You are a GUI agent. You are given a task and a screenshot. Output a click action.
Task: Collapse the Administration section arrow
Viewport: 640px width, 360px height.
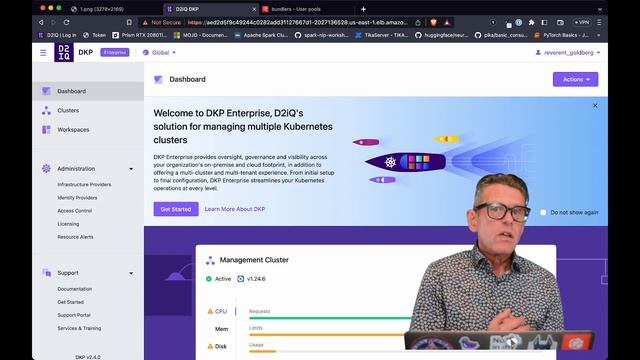pos(131,169)
